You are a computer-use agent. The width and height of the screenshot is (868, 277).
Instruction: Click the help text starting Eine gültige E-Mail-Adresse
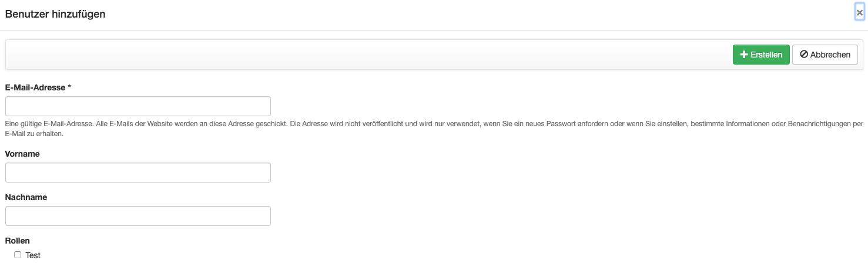click(434, 124)
